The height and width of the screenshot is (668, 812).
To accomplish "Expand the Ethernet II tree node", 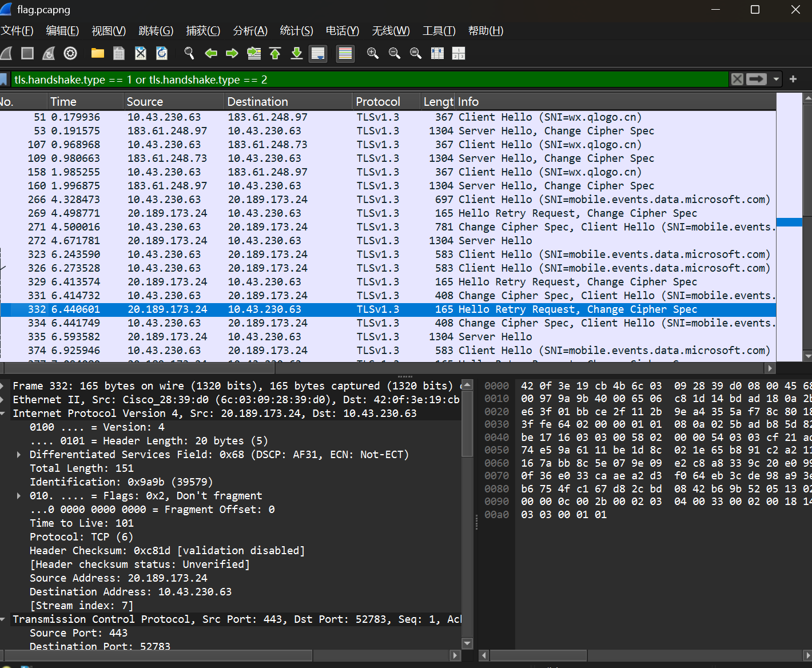I will click(3, 400).
